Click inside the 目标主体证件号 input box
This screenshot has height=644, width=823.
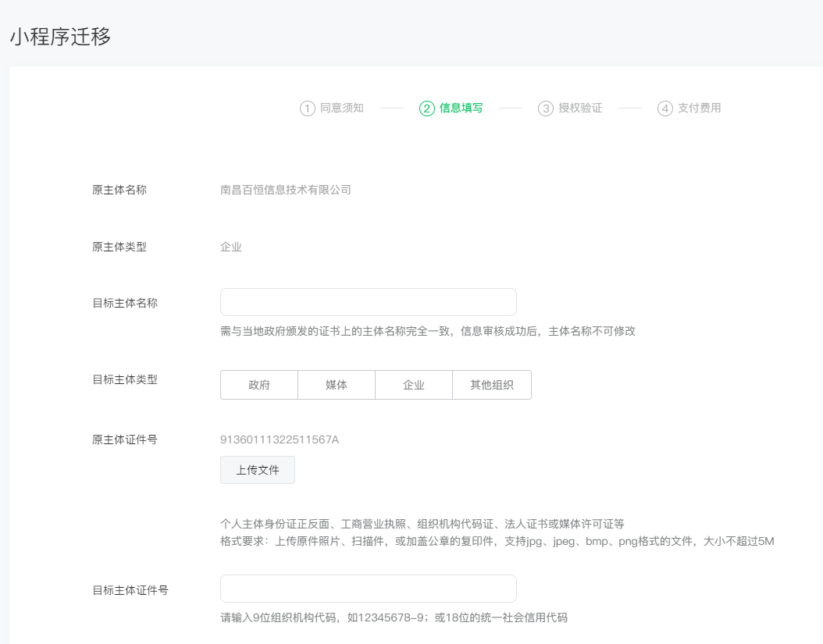367,588
